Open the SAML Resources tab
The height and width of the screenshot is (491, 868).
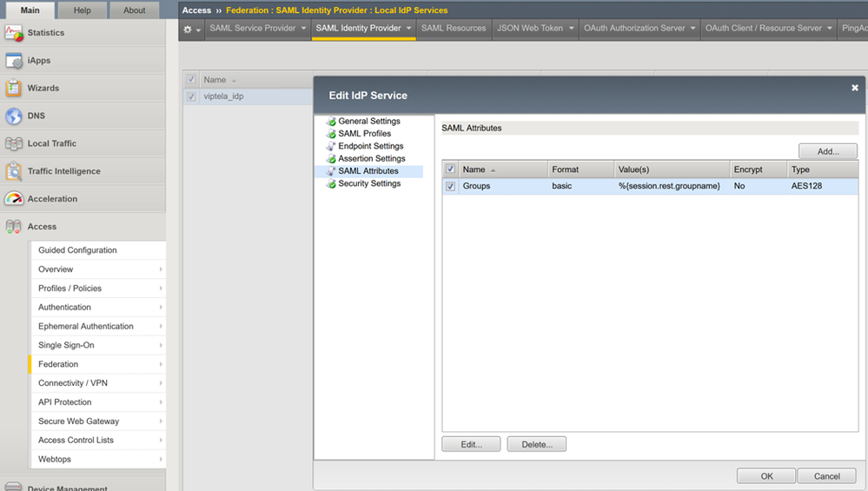coord(454,29)
